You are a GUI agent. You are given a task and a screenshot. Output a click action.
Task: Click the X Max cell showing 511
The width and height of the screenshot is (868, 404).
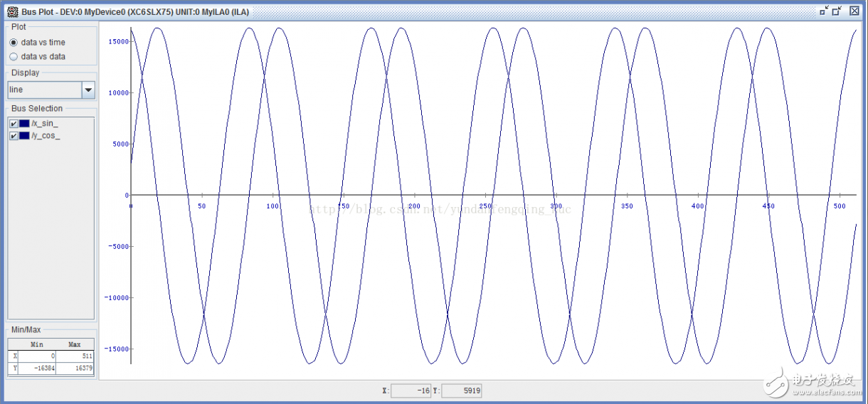75,356
